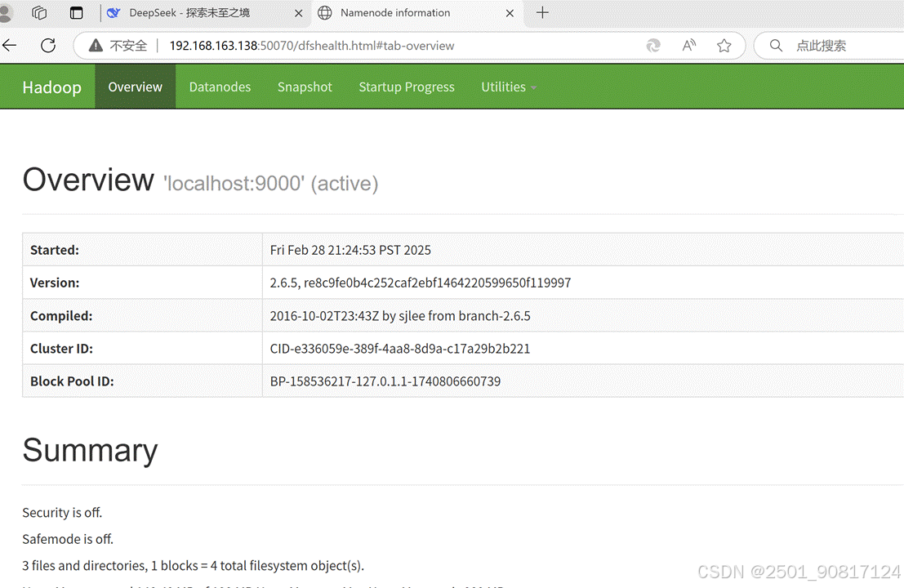Screen dimensions: 904x588
Task: Open the Utilities chevron arrow
Action: (532, 87)
